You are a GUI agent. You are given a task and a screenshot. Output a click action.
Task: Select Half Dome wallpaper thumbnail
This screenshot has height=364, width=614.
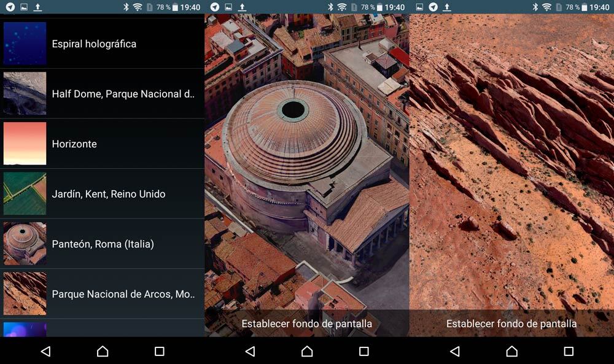point(25,93)
